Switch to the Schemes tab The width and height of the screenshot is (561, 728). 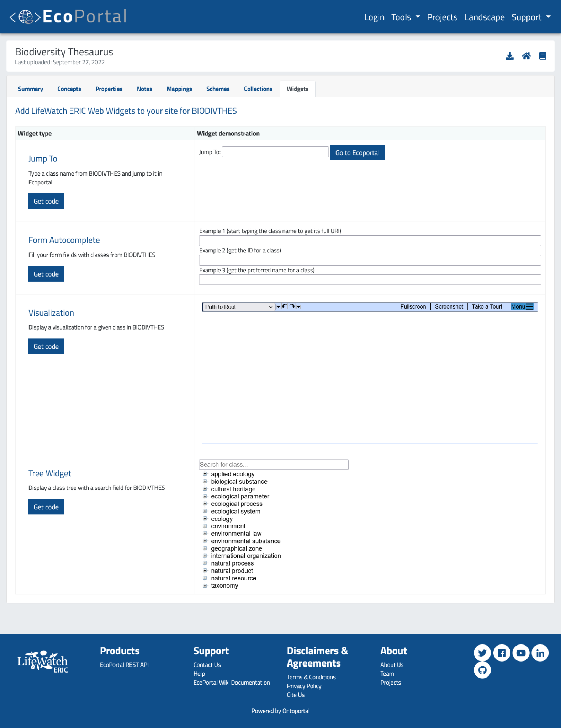[218, 89]
